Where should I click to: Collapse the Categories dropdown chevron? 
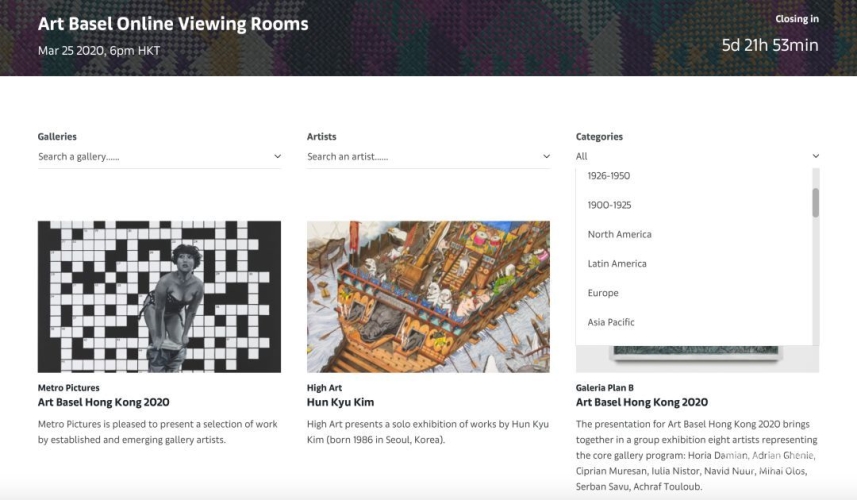[x=815, y=157]
